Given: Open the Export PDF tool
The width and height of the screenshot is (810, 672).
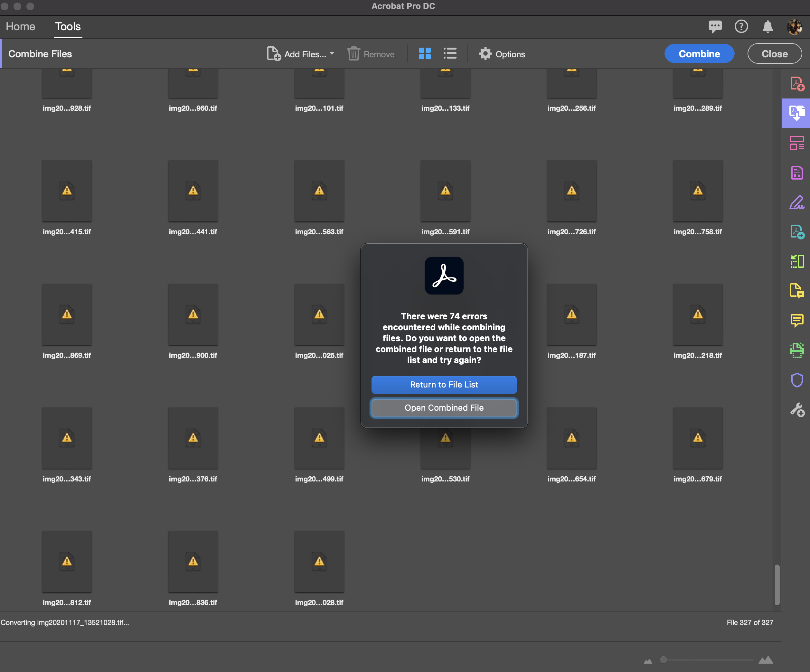Looking at the screenshot, I should (x=797, y=231).
